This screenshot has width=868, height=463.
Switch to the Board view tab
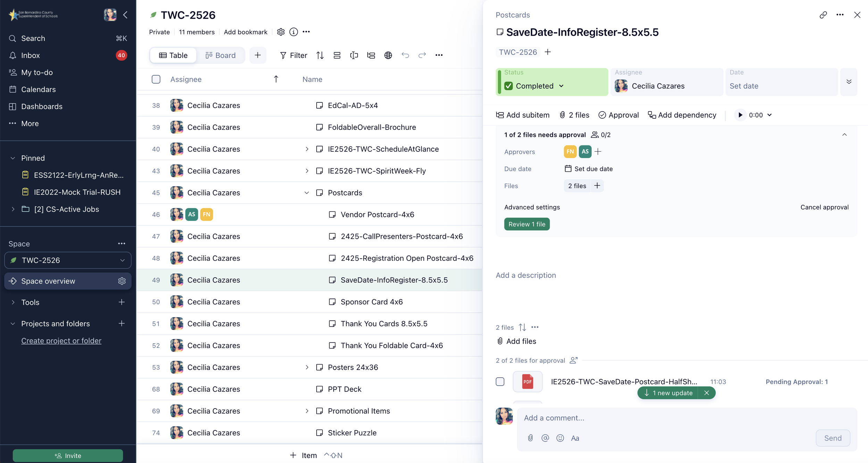tap(220, 55)
